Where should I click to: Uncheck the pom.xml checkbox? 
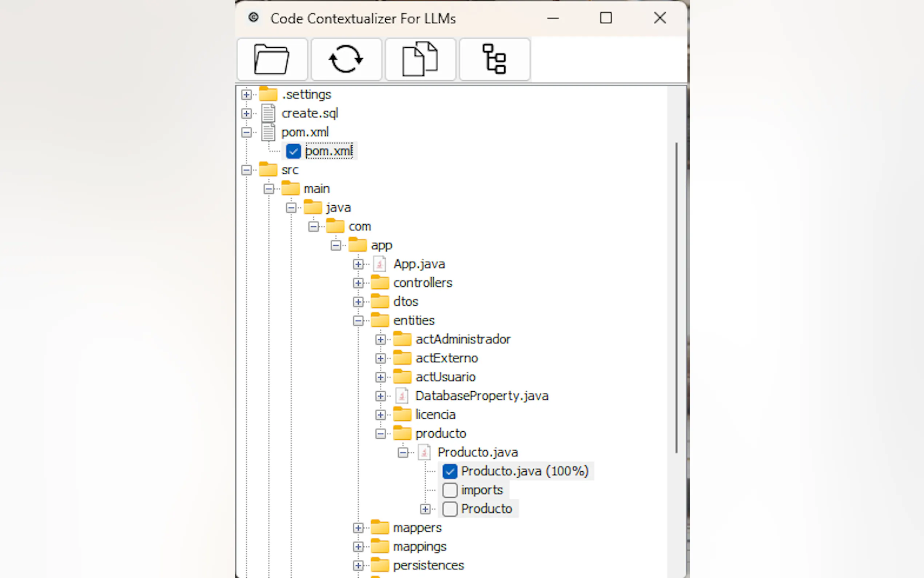(x=293, y=151)
